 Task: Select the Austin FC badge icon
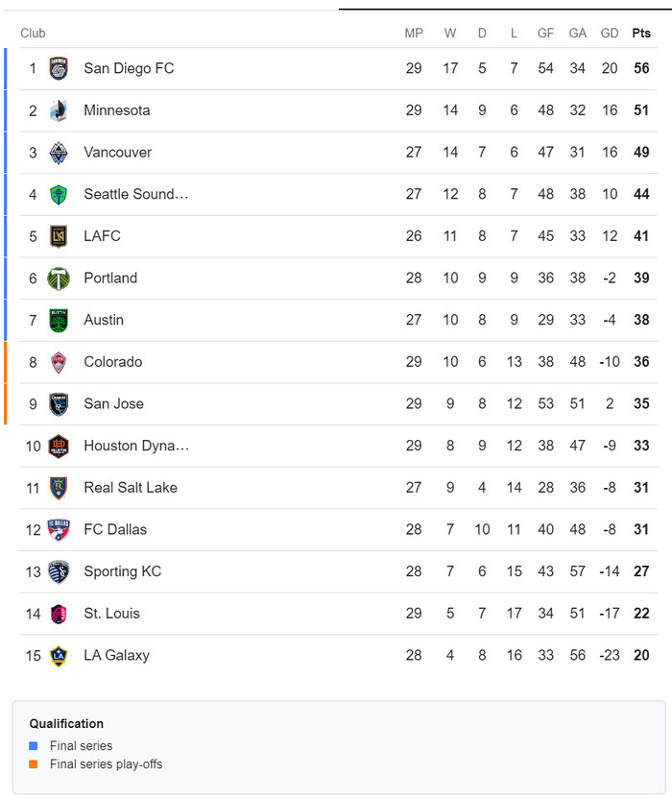[59, 320]
